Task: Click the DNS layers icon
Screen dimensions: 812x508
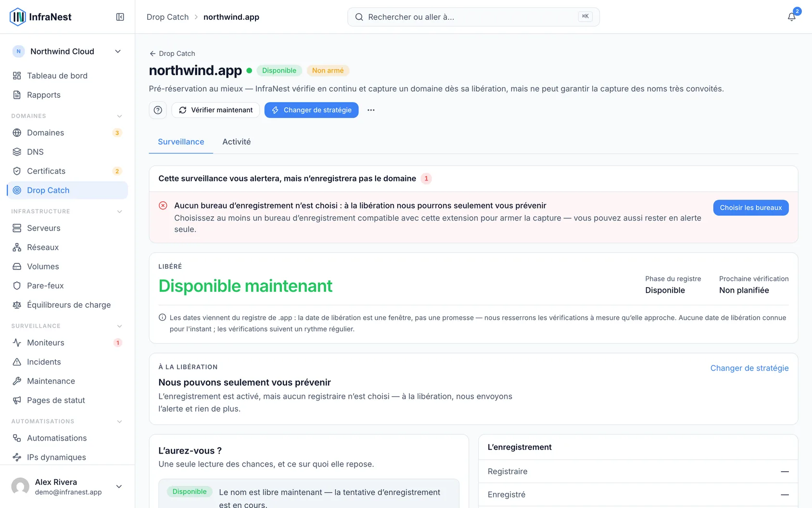Action: [x=17, y=152]
